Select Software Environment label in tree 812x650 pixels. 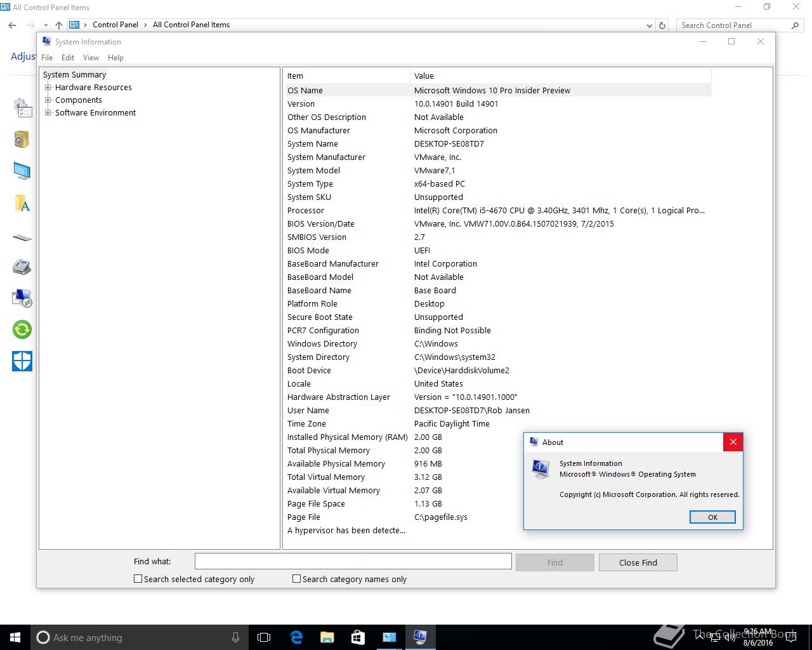[x=95, y=113]
